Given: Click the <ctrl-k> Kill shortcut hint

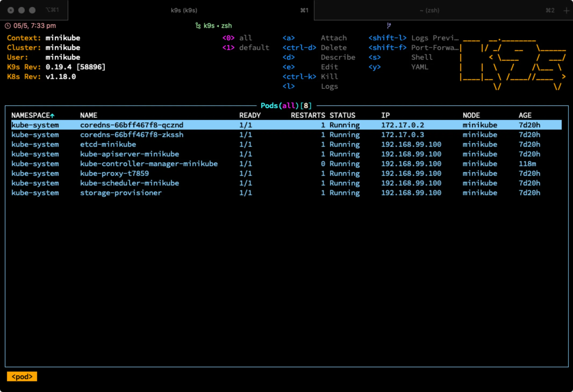Looking at the screenshot, I should [x=310, y=77].
